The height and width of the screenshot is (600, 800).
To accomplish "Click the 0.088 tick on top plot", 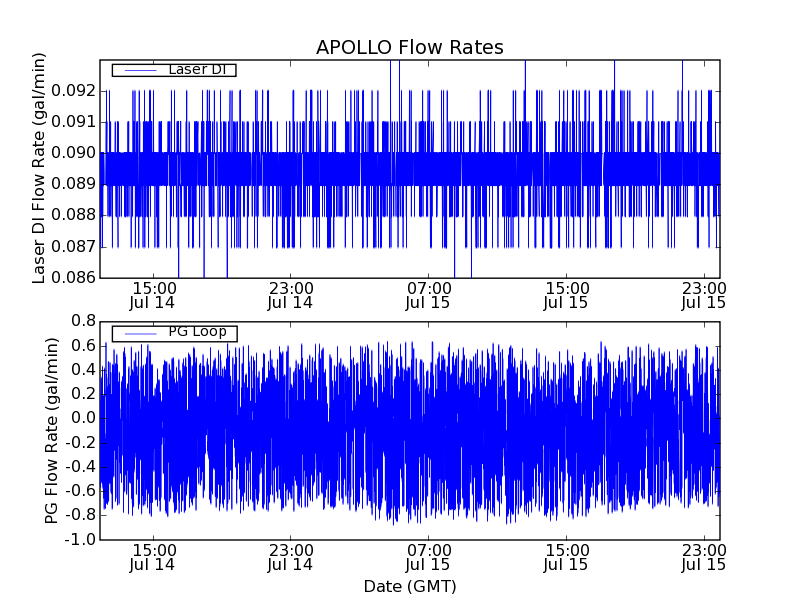I will (x=76, y=215).
